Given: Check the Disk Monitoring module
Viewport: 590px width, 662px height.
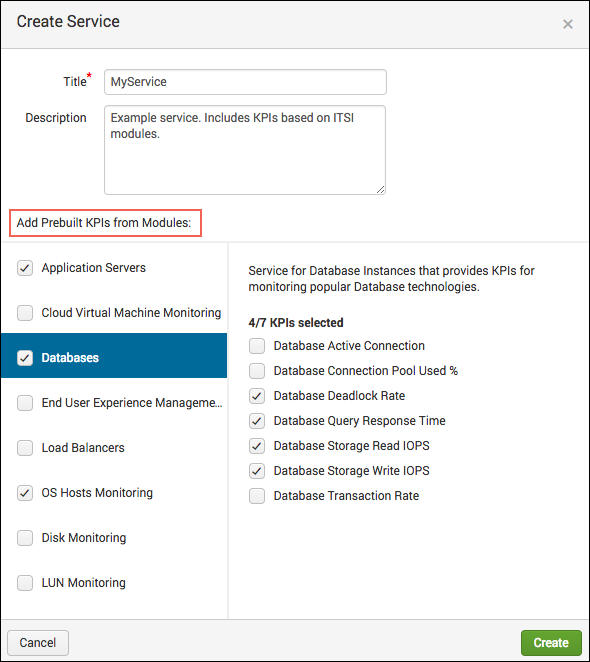Looking at the screenshot, I should (25, 538).
